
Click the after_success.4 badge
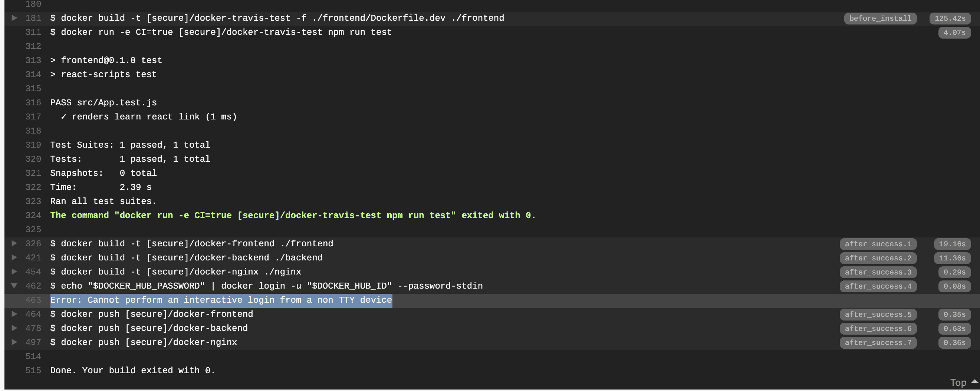click(878, 286)
